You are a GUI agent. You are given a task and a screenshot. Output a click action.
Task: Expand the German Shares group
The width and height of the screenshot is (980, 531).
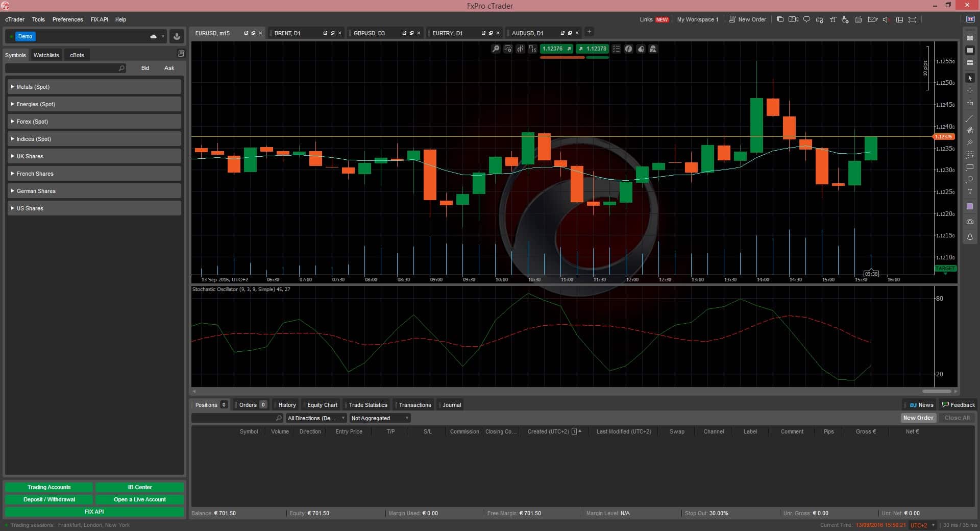click(x=94, y=191)
